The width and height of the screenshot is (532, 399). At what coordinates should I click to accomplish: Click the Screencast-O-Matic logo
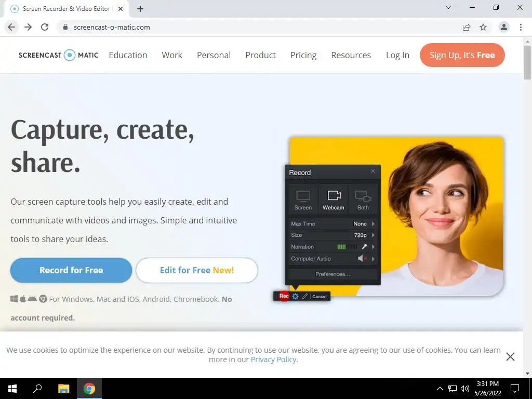click(x=59, y=55)
